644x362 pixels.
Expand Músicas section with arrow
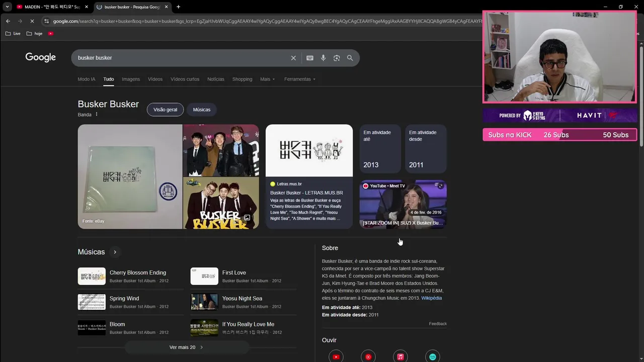click(115, 252)
